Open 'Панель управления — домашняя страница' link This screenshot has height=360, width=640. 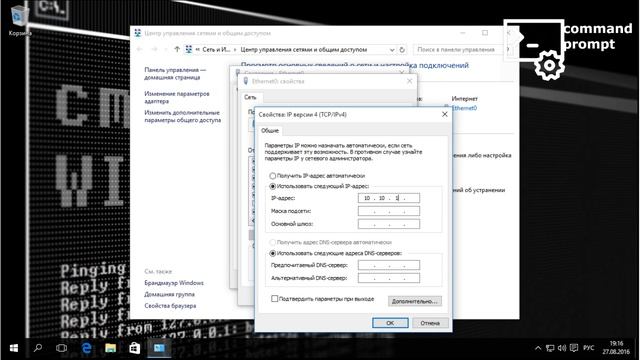(175, 73)
